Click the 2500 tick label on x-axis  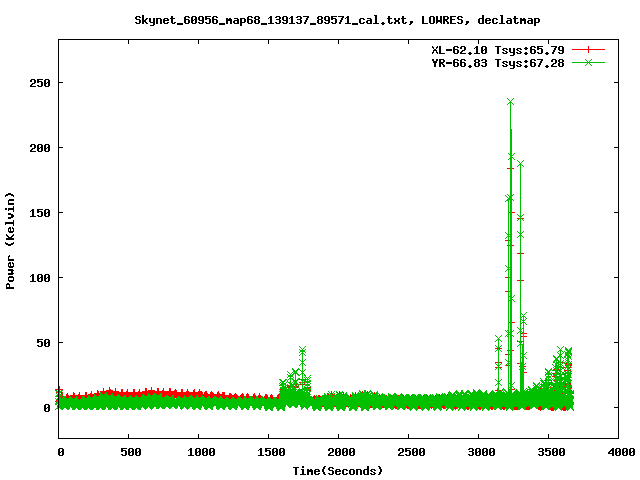pos(408,453)
